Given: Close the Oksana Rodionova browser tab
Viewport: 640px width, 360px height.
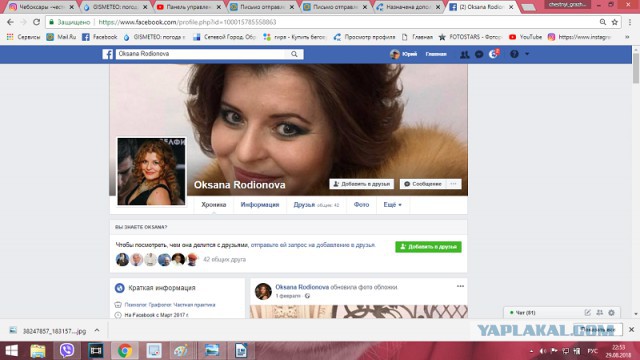Looking at the screenshot, I should tap(511, 7).
